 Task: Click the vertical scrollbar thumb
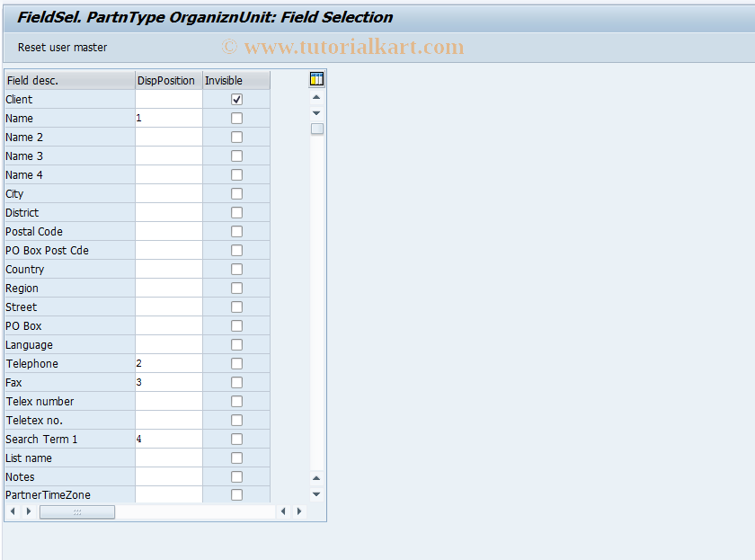[316, 129]
